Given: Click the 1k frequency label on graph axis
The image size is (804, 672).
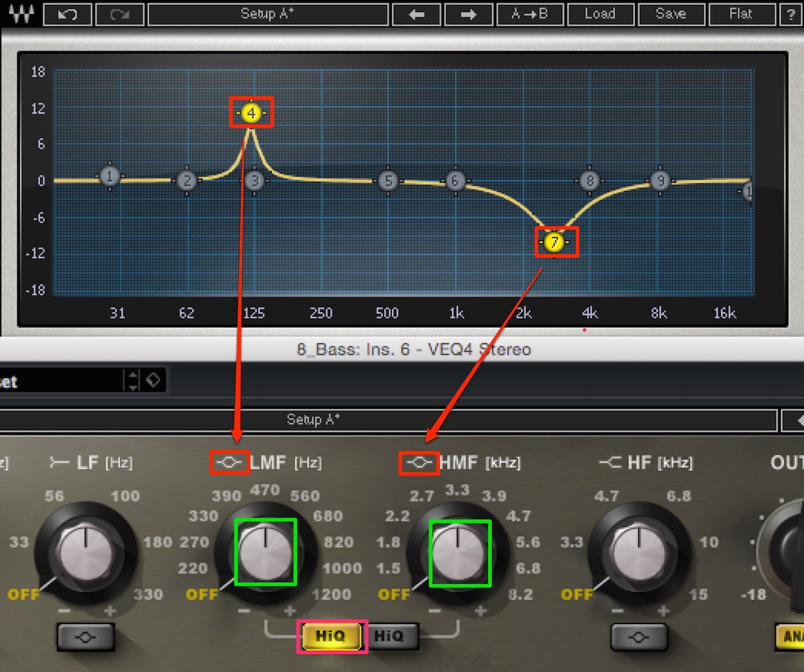Looking at the screenshot, I should tap(456, 313).
